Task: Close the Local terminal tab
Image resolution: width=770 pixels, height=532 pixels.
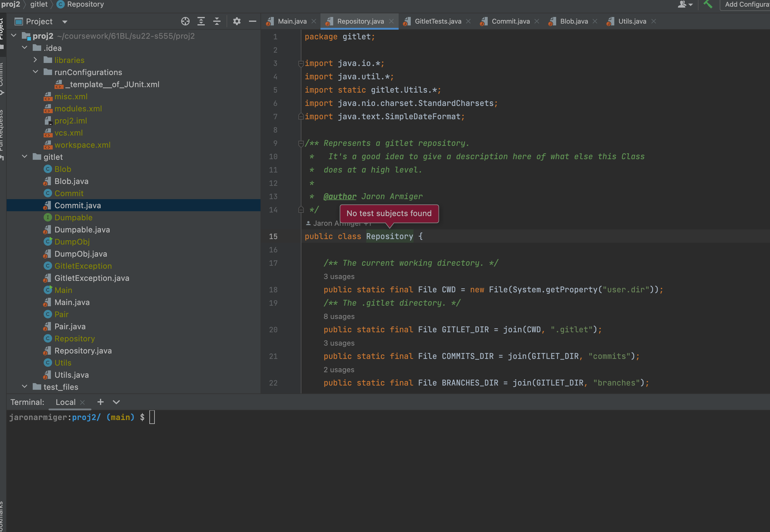Action: point(82,402)
